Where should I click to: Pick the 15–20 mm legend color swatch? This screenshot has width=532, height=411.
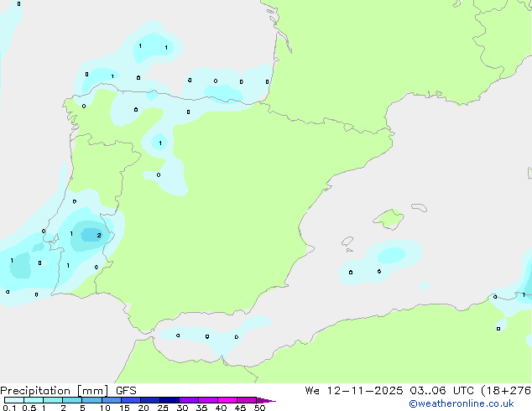130,400
